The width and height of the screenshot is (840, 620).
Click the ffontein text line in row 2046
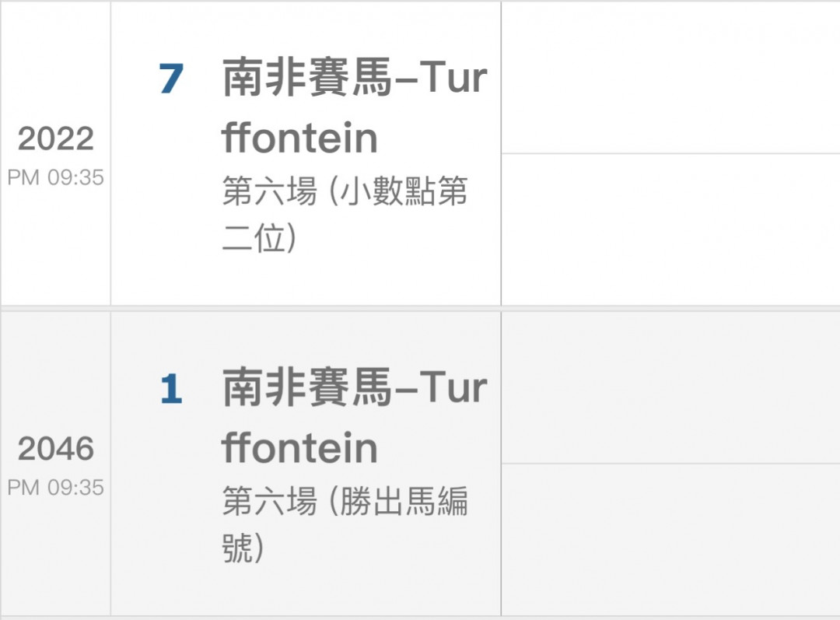click(300, 448)
